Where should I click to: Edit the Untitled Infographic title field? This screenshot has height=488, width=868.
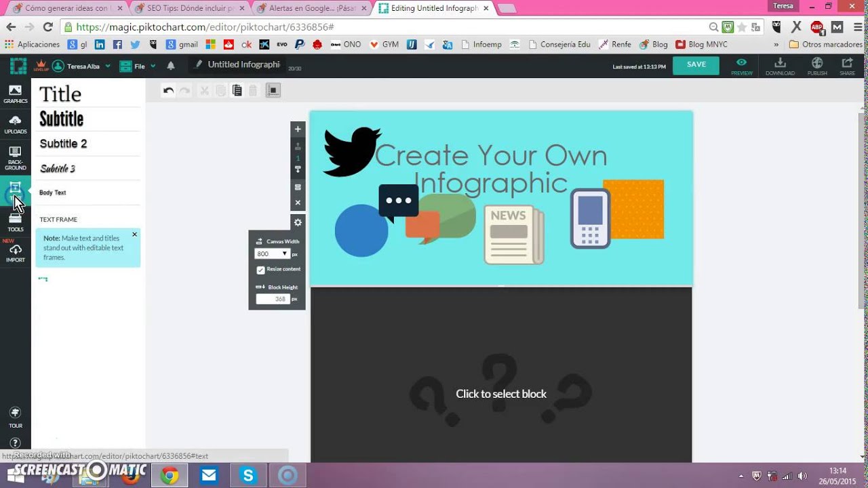238,65
